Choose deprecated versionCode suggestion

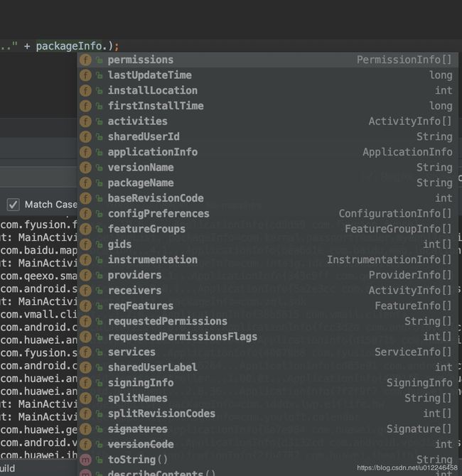pos(267,445)
